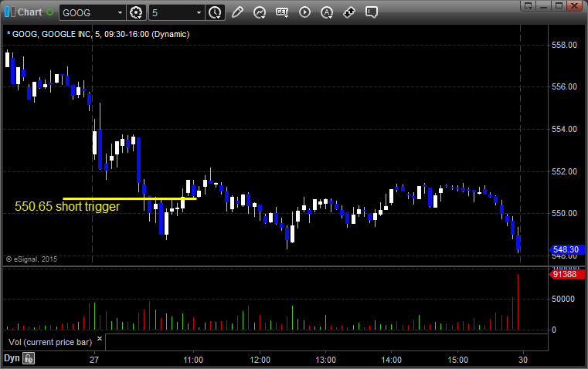The height and width of the screenshot is (369, 588).
Task: Click the red 91388 volume marker
Action: pyautogui.click(x=563, y=274)
